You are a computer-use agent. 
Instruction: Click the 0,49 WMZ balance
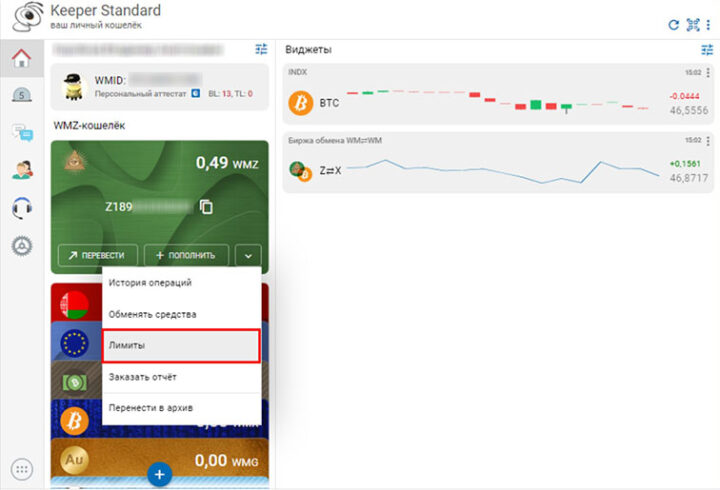(227, 163)
